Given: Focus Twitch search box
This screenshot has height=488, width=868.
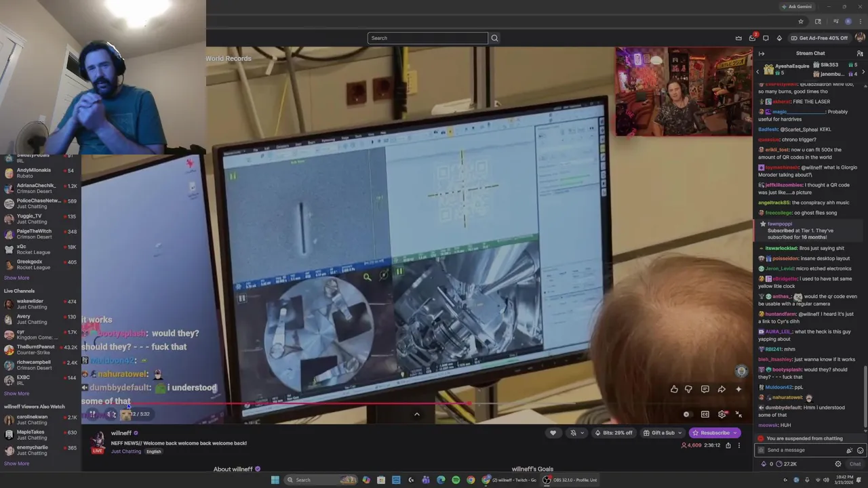Looking at the screenshot, I should click(428, 38).
